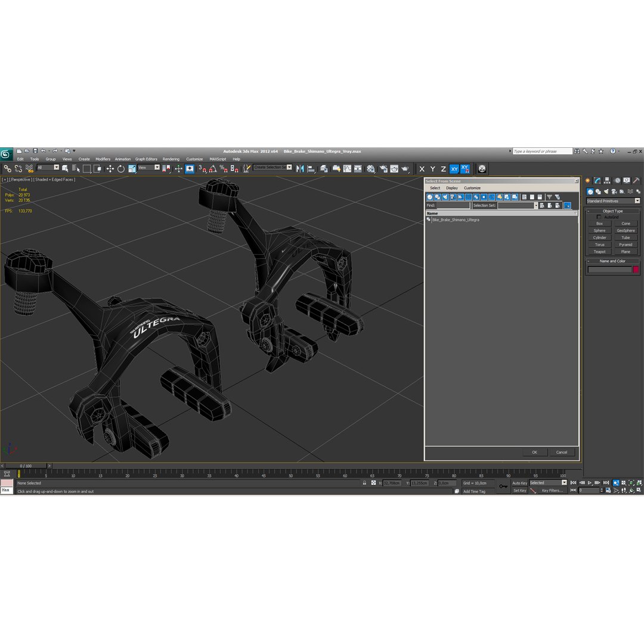Open the Rendering menu

pos(171,159)
